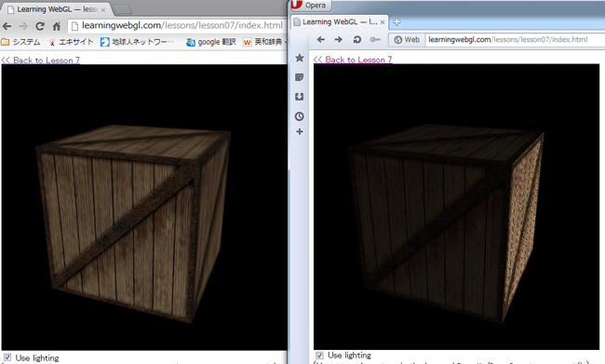Open a new tab in Chrome
Image resolution: width=605 pixels, height=364 pixels.
pos(123,9)
